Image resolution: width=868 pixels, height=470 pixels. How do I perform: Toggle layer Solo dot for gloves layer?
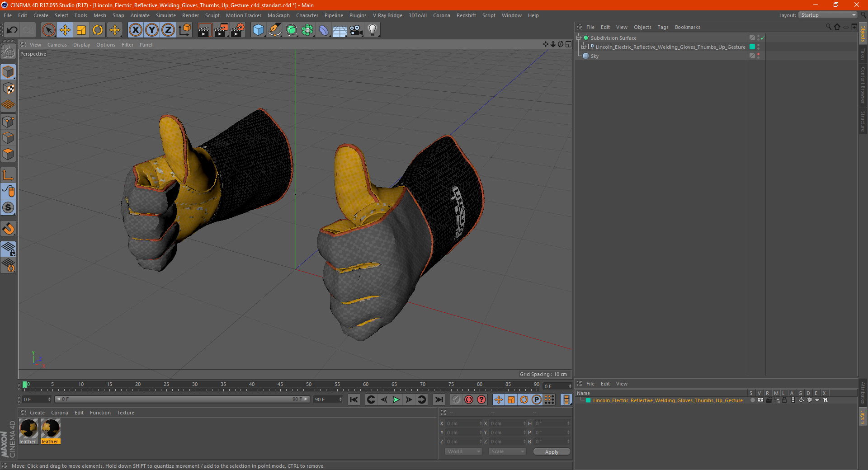(x=752, y=400)
